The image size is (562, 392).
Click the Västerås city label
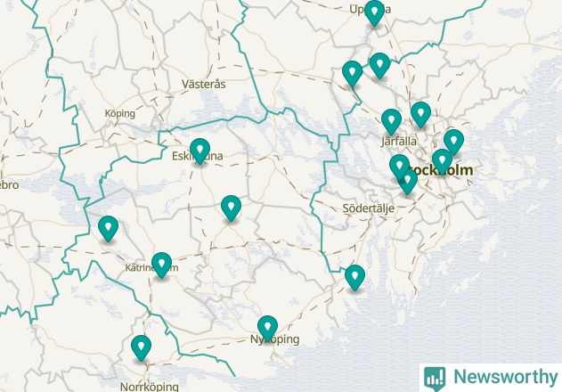204,85
